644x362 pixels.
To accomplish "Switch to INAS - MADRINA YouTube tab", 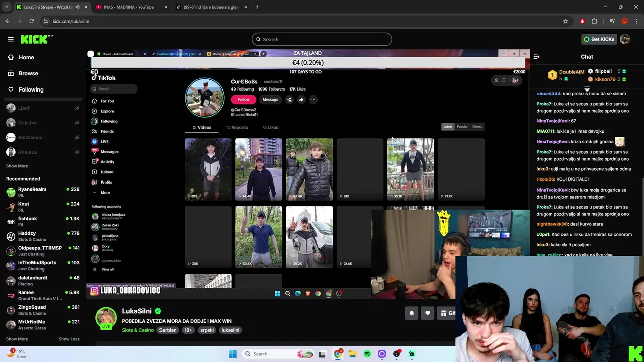I will (x=129, y=7).
